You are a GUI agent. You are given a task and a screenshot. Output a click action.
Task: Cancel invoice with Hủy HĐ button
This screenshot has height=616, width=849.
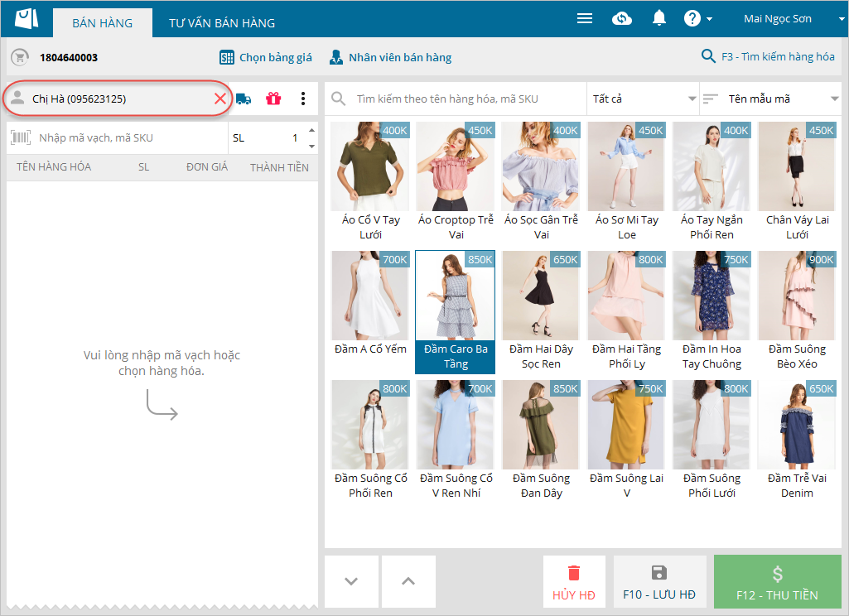[x=574, y=584]
